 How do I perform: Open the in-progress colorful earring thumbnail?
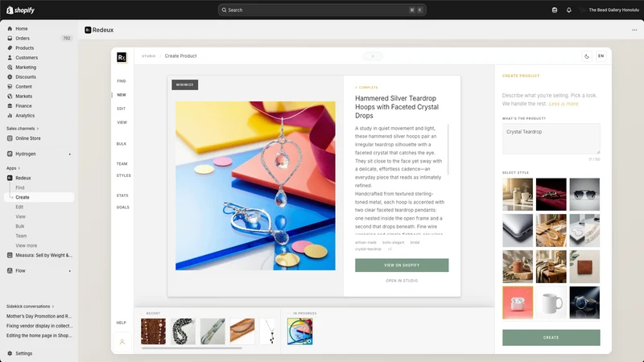pyautogui.click(x=299, y=331)
